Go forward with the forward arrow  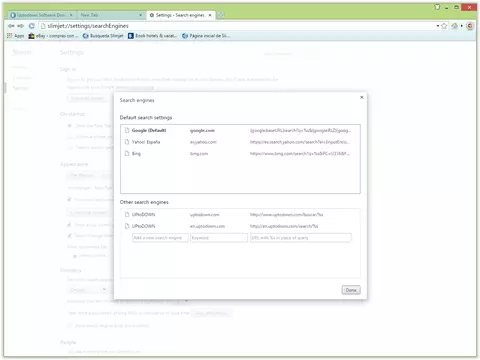(20, 26)
